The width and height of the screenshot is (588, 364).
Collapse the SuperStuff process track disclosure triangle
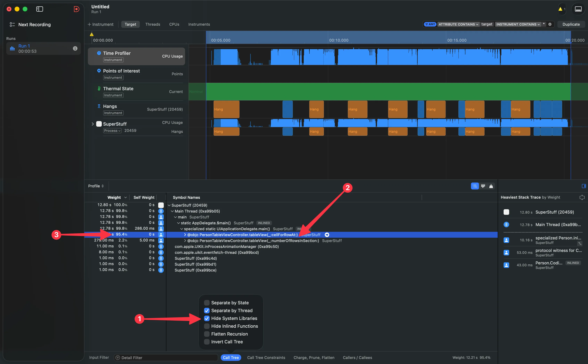click(x=93, y=124)
